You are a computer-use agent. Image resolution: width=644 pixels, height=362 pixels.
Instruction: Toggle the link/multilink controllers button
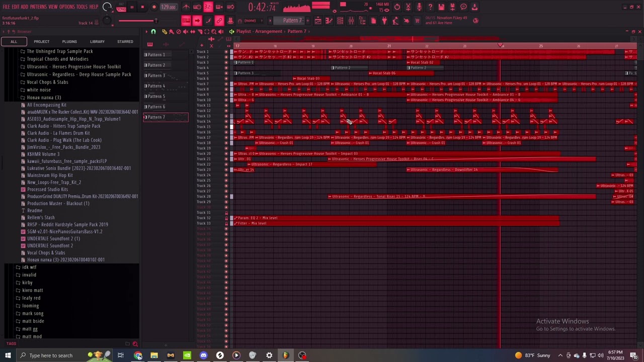tap(219, 21)
